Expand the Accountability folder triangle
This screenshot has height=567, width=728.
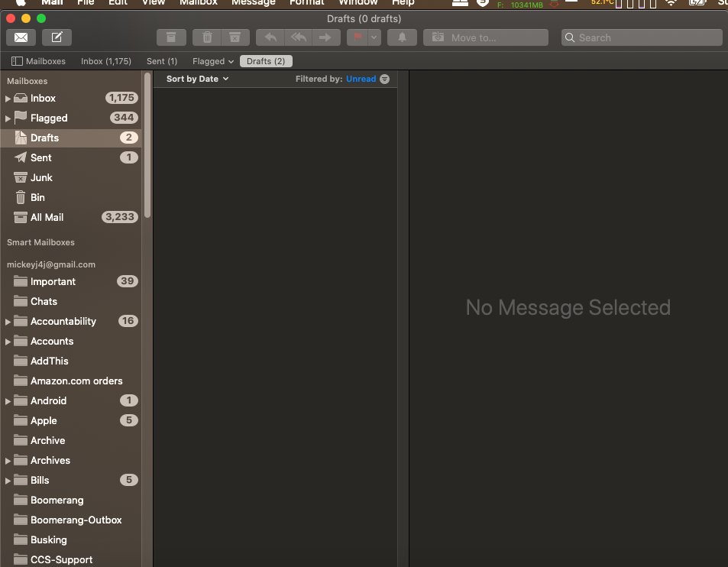[8, 322]
